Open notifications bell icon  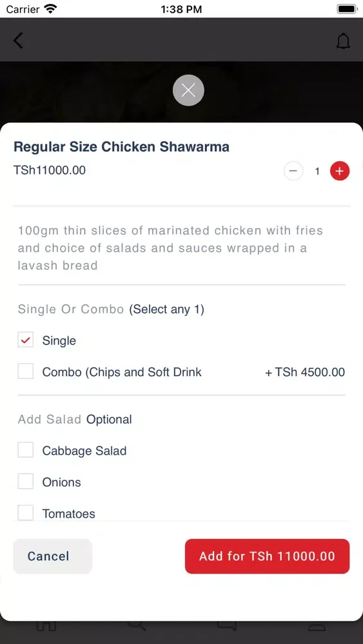tap(343, 41)
